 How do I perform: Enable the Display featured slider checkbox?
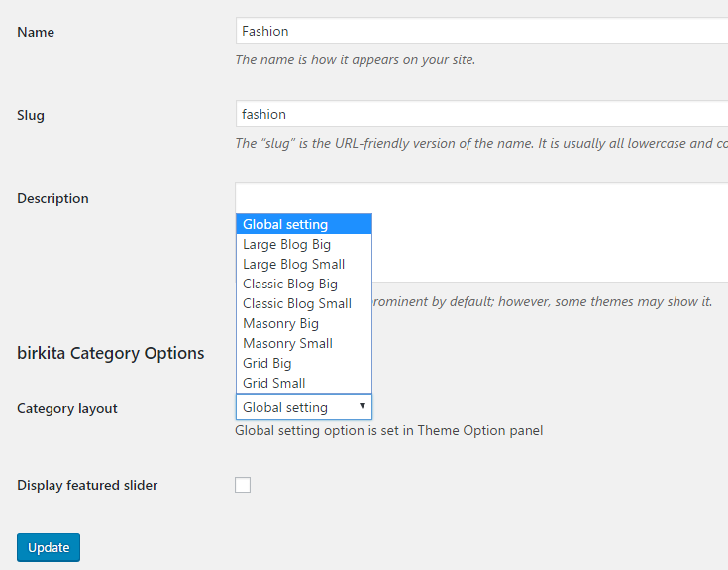tap(243, 485)
